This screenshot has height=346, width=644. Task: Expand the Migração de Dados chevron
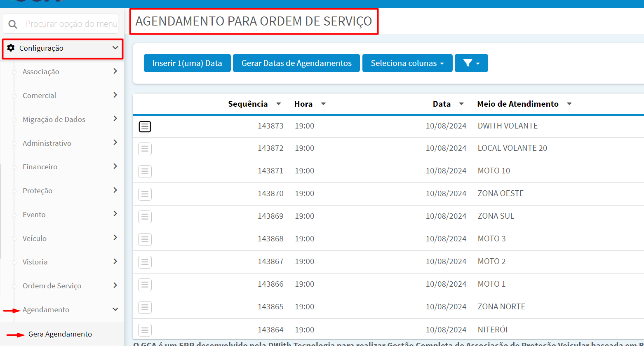pos(115,119)
